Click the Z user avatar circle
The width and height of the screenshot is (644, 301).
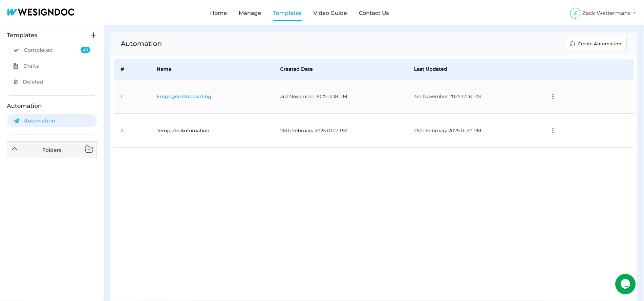[575, 13]
